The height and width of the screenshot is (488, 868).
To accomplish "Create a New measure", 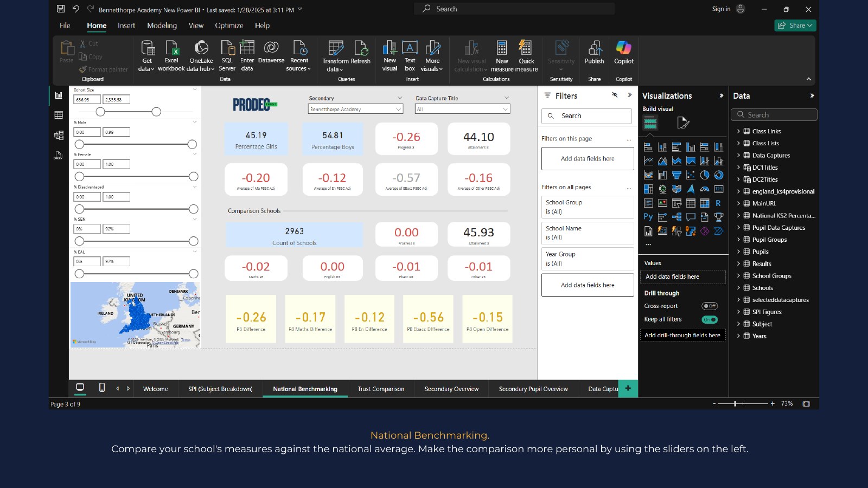I will pos(502,56).
